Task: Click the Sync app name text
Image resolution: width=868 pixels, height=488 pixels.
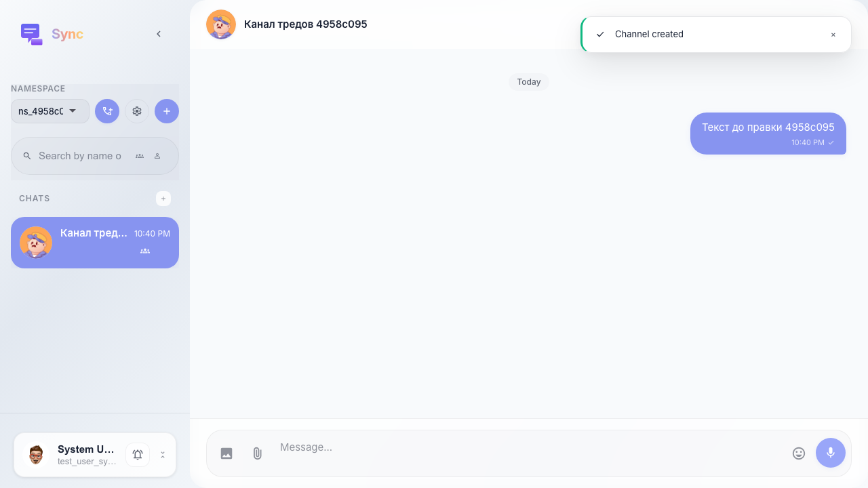Action: pyautogui.click(x=68, y=35)
